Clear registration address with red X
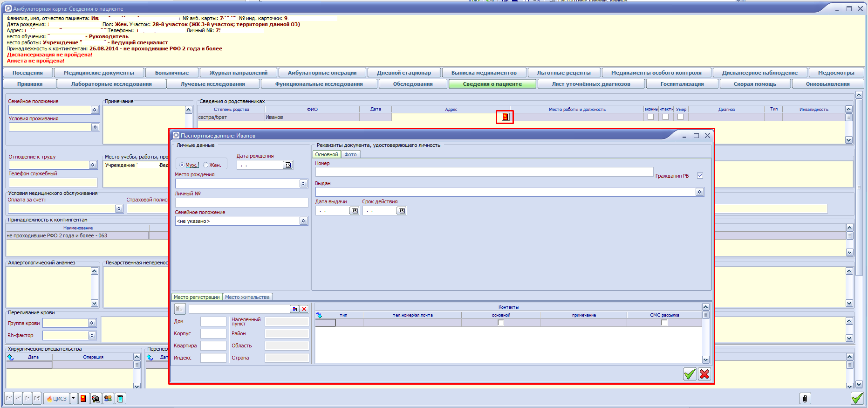This screenshot has width=868, height=408. pyautogui.click(x=304, y=309)
